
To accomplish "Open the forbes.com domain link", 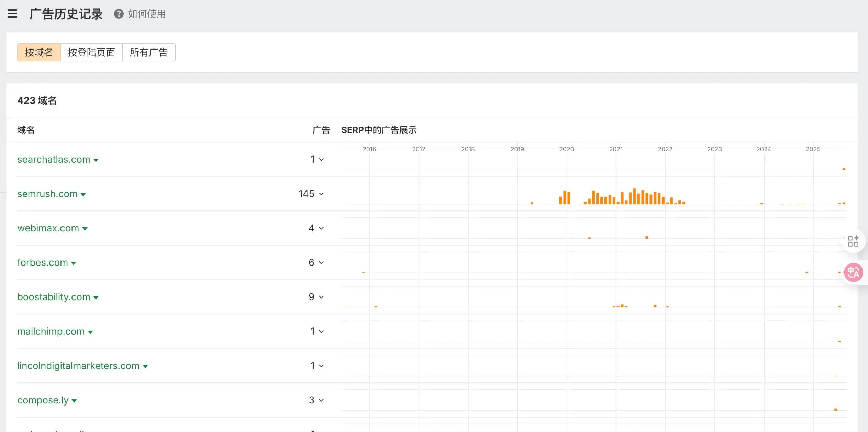I will (43, 262).
